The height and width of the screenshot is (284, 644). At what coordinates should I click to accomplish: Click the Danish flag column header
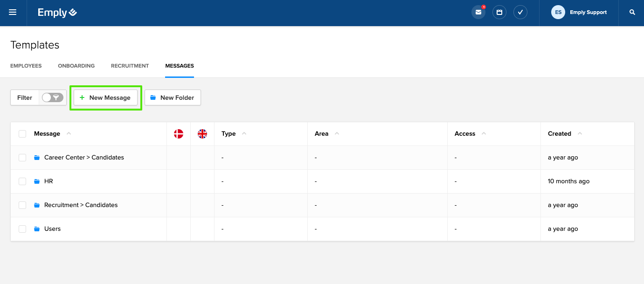(179, 133)
